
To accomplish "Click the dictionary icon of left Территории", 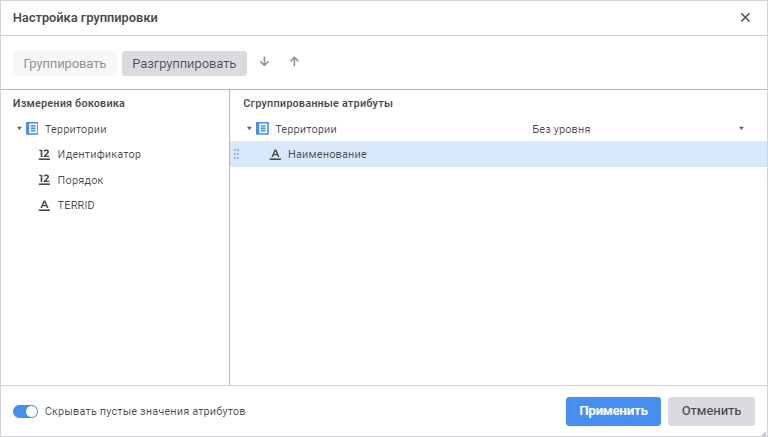I will [32, 129].
